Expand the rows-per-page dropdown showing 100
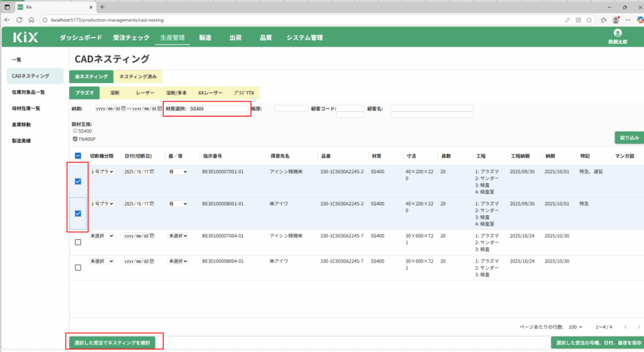The width and height of the screenshot is (644, 352). click(575, 327)
